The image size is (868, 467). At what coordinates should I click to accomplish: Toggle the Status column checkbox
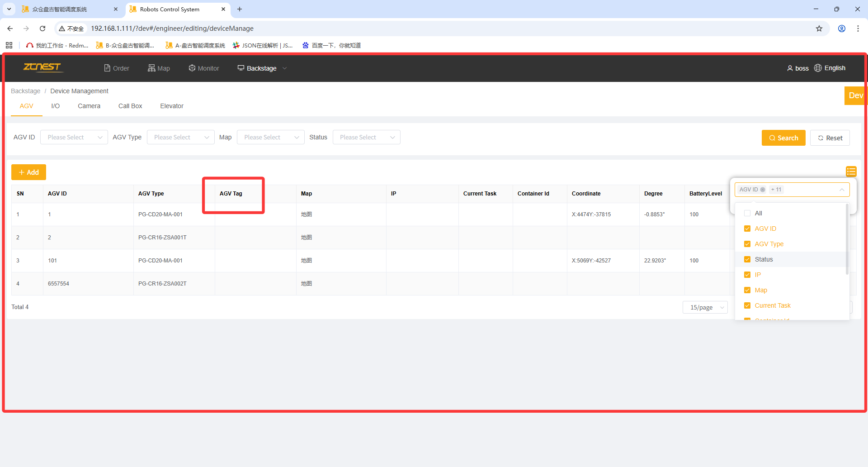747,259
